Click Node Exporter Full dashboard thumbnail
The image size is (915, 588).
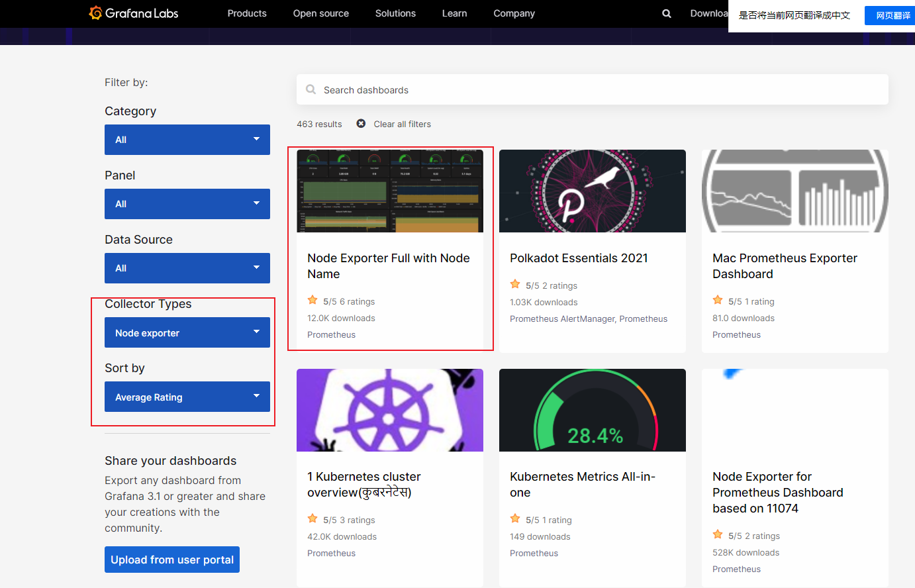click(x=390, y=191)
